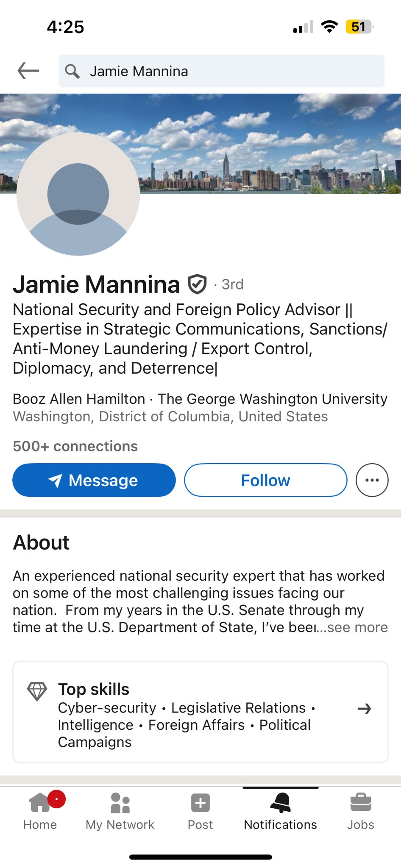Open the Post tab

tap(200, 811)
